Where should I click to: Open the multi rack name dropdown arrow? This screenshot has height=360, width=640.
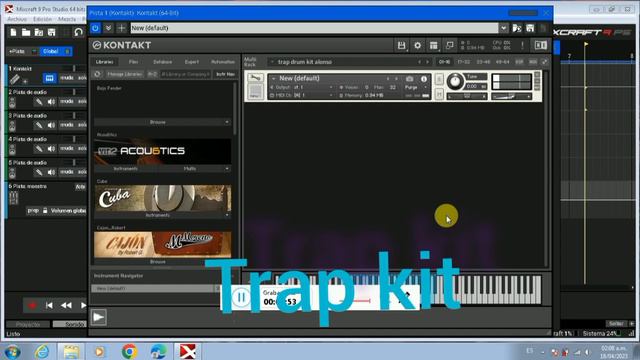point(272,62)
